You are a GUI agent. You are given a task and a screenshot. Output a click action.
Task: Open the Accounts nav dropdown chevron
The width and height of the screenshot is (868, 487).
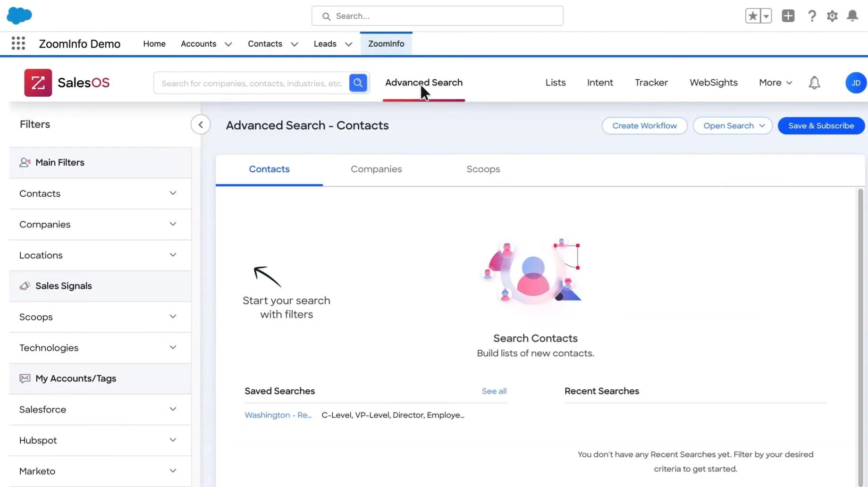pos(228,44)
